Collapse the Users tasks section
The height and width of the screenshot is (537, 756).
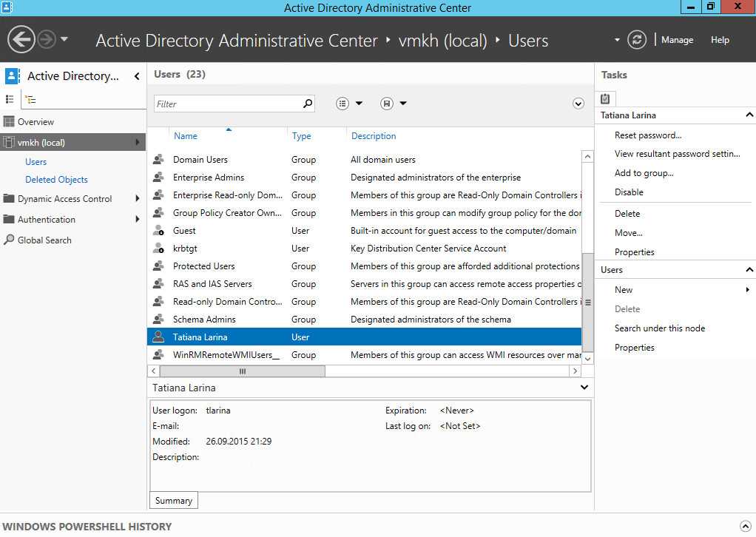tap(749, 269)
